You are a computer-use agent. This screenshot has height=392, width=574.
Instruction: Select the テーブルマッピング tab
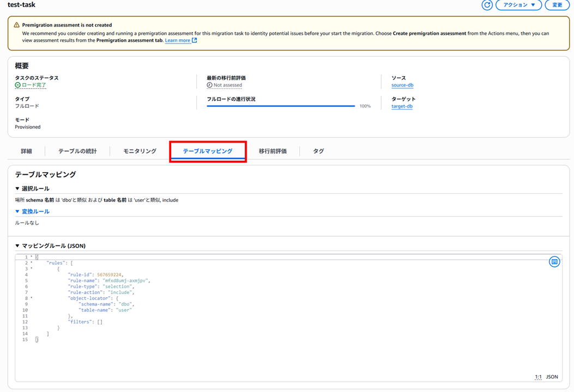click(x=208, y=151)
